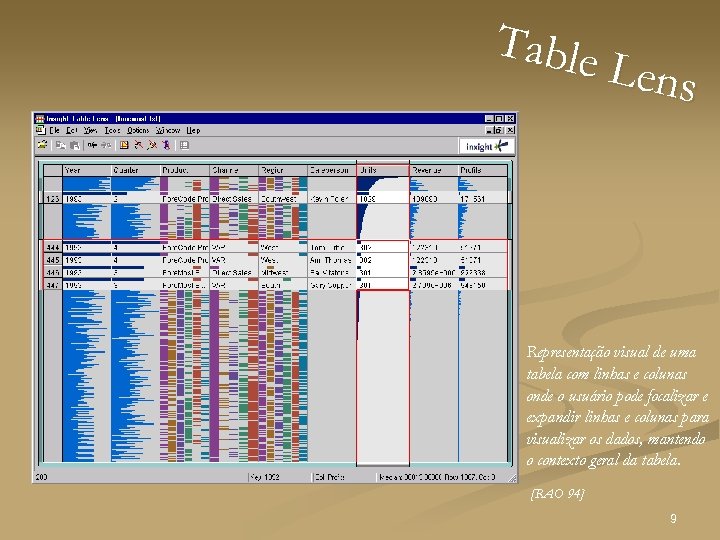The height and width of the screenshot is (540, 720).
Task: Select row header 123
Action: tap(53, 199)
